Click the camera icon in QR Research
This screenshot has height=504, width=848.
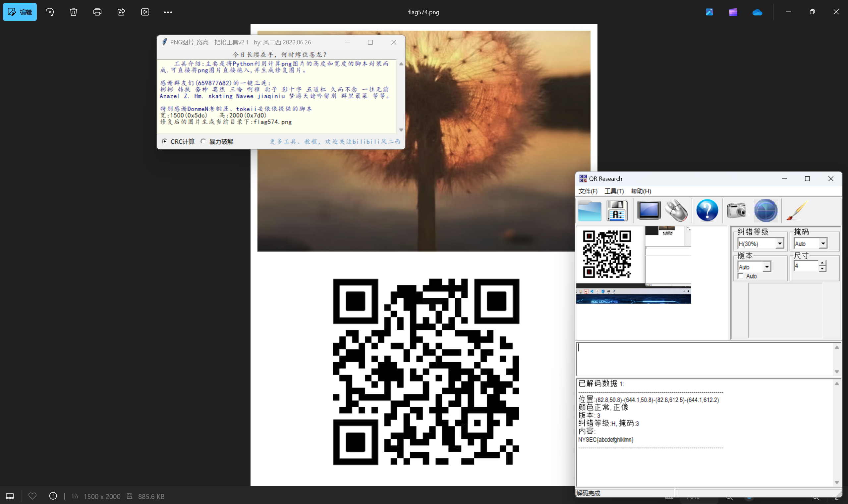point(737,210)
